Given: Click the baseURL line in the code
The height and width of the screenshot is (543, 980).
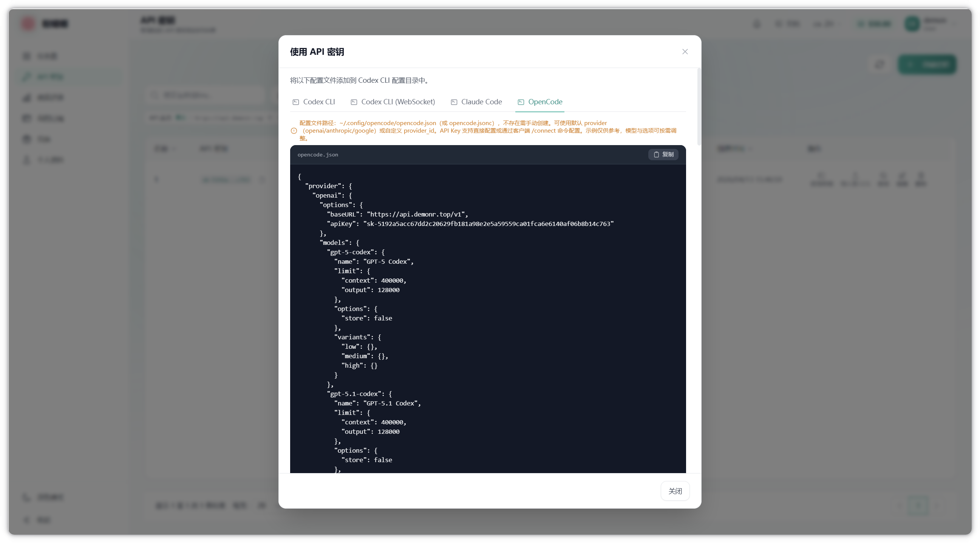Looking at the screenshot, I should pos(397,214).
